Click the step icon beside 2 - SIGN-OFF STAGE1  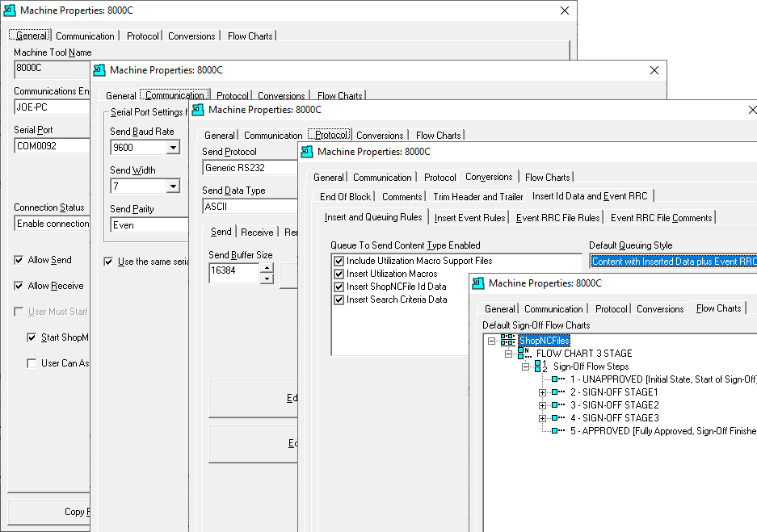tap(558, 392)
